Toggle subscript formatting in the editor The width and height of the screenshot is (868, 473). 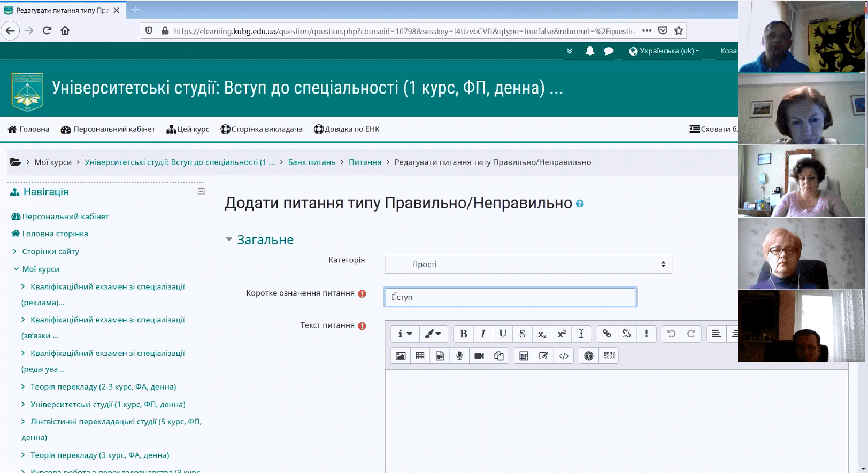tap(542, 334)
